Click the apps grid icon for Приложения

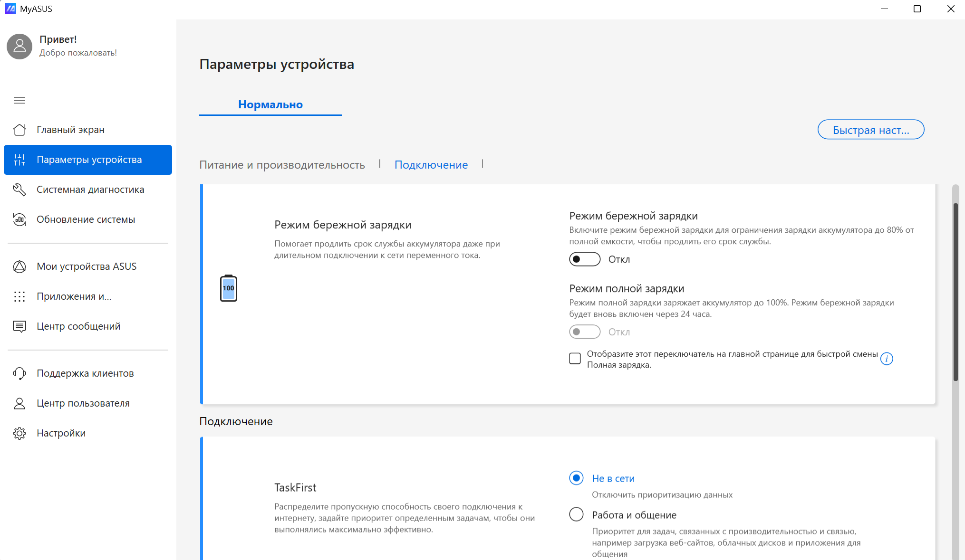click(19, 296)
